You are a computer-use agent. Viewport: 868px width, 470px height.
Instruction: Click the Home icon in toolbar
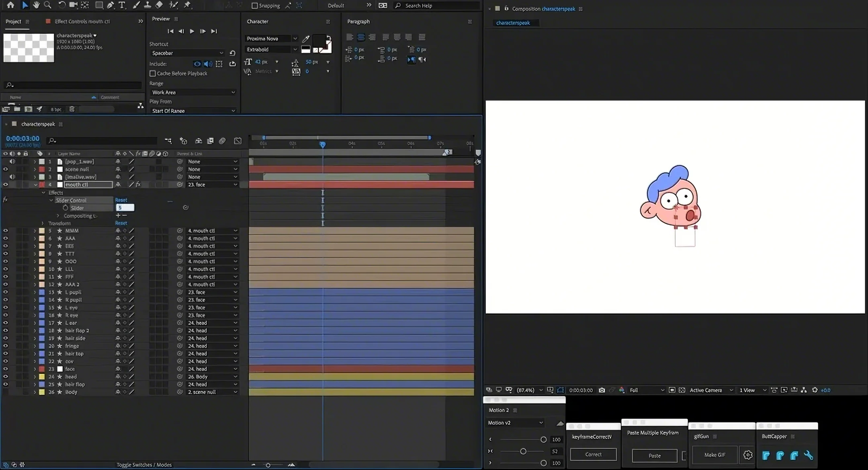click(x=10, y=5)
